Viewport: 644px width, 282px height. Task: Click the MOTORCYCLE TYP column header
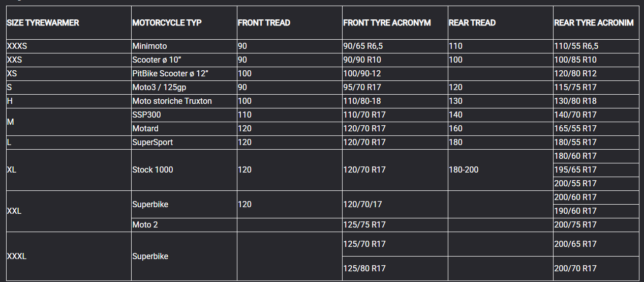[x=167, y=23]
